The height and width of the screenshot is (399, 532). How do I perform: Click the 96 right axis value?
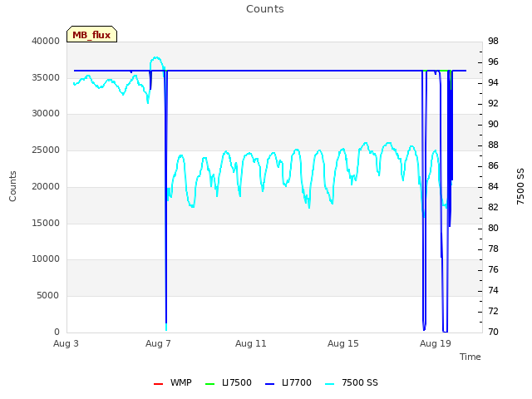click(x=493, y=62)
